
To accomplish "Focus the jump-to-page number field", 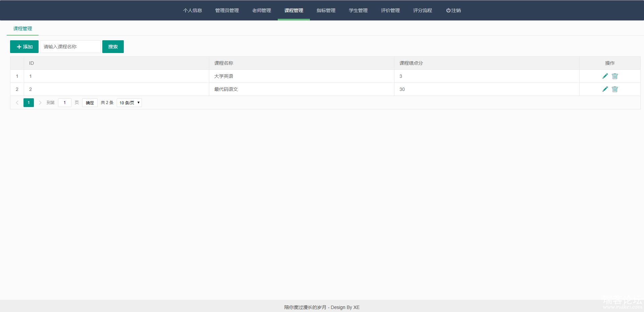I will 65,103.
